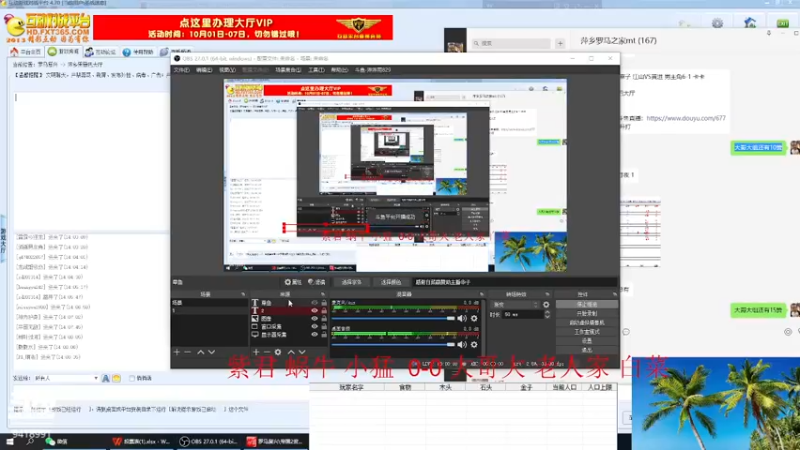This screenshot has height=450, width=800.
Task: Hide the display capture source
Action: tap(314, 335)
